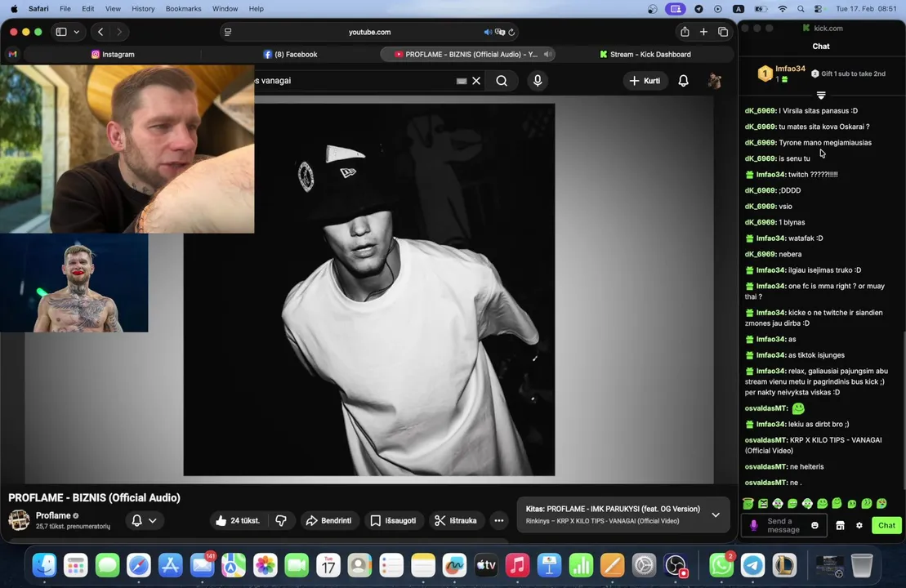Switch to the (8) Facebook tab
The height and width of the screenshot is (588, 906).
coord(290,54)
